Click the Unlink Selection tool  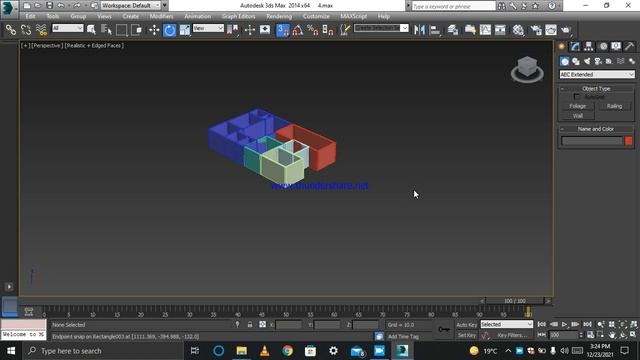26,29
